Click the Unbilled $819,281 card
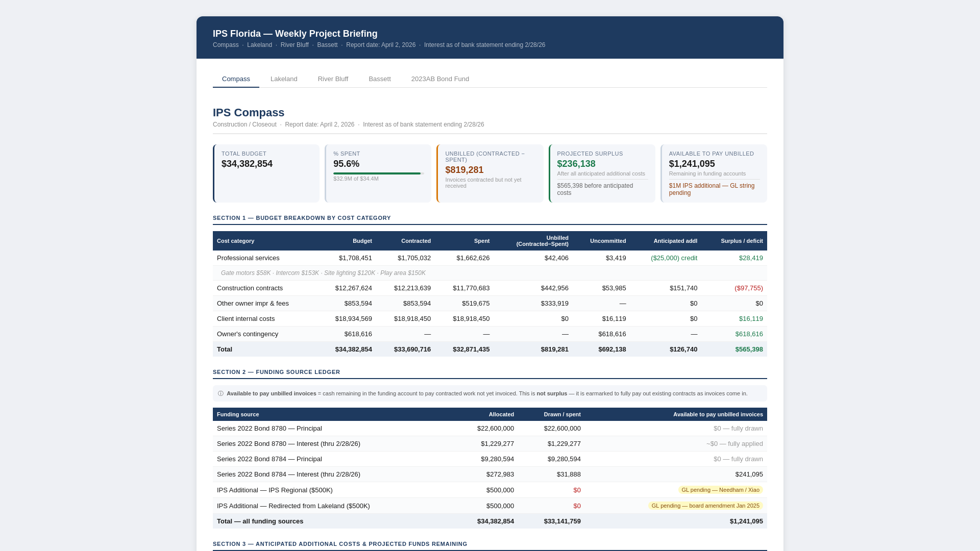 click(x=490, y=173)
